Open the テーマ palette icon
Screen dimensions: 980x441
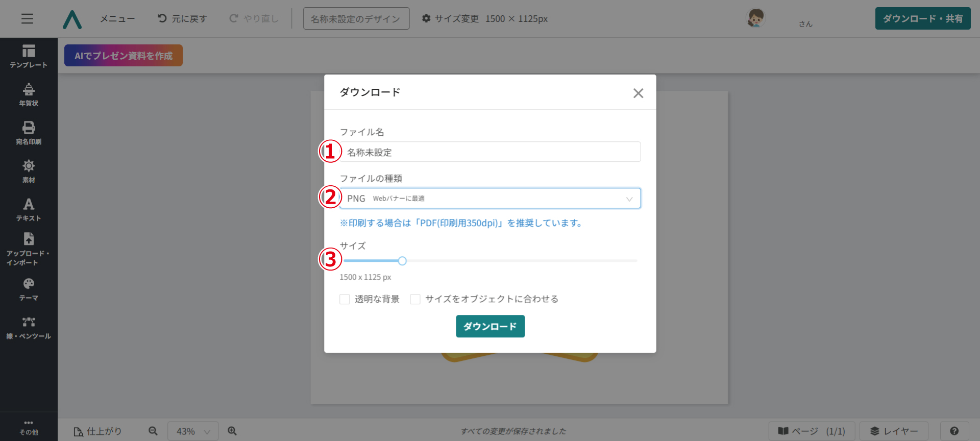point(29,289)
